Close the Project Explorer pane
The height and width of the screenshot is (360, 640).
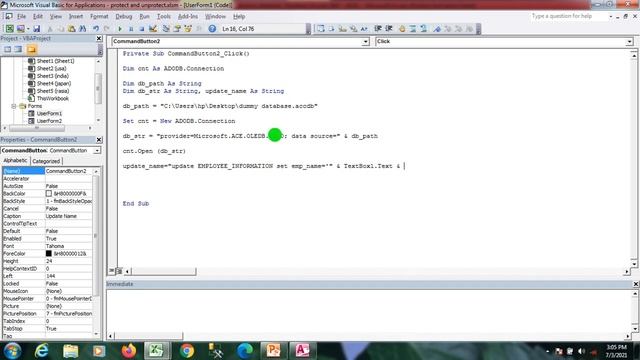(x=99, y=38)
